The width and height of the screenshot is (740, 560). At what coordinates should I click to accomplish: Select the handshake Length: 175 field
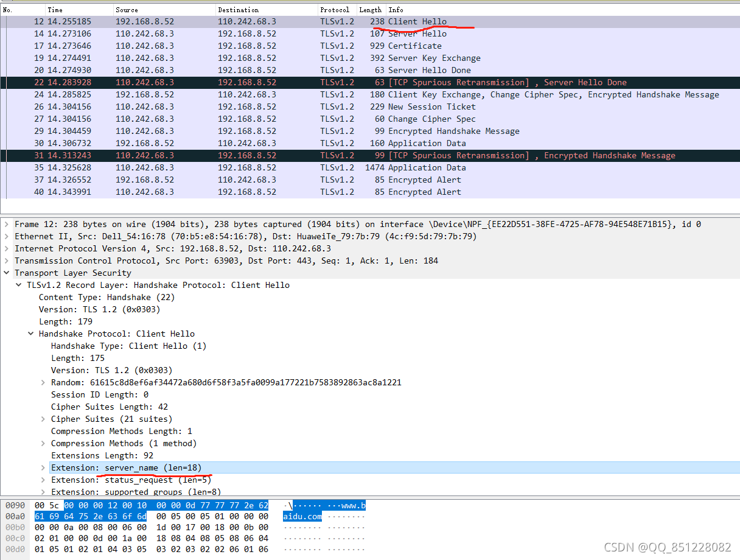pyautogui.click(x=78, y=358)
